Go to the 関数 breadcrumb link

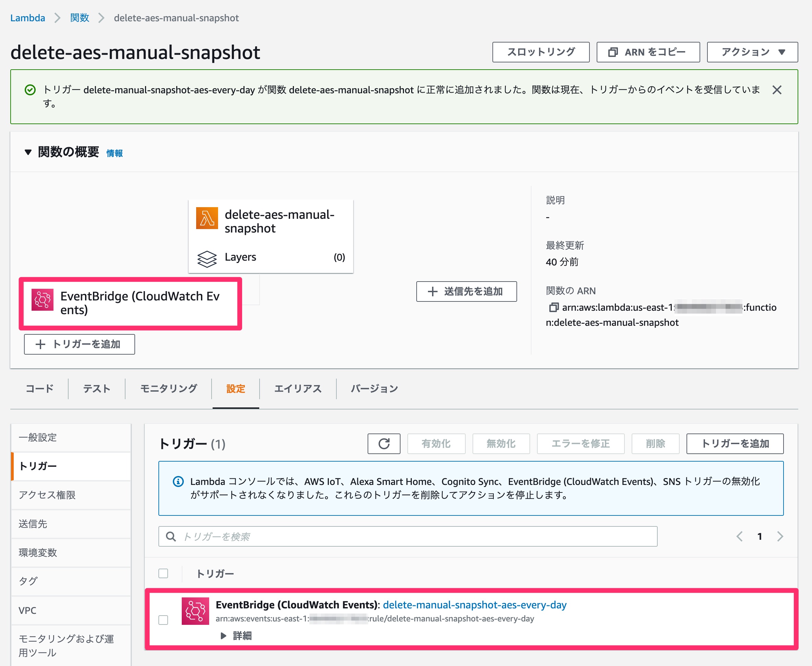(x=80, y=18)
